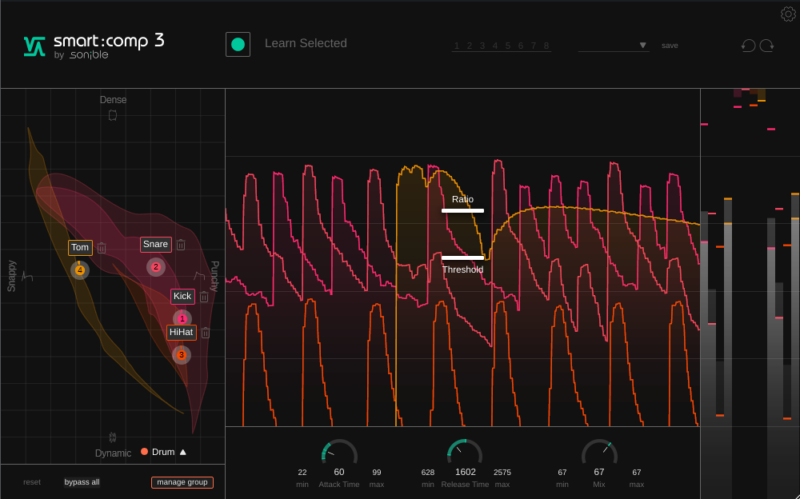Expand the Drum group selector
The width and height of the screenshot is (800, 499).
(x=183, y=452)
